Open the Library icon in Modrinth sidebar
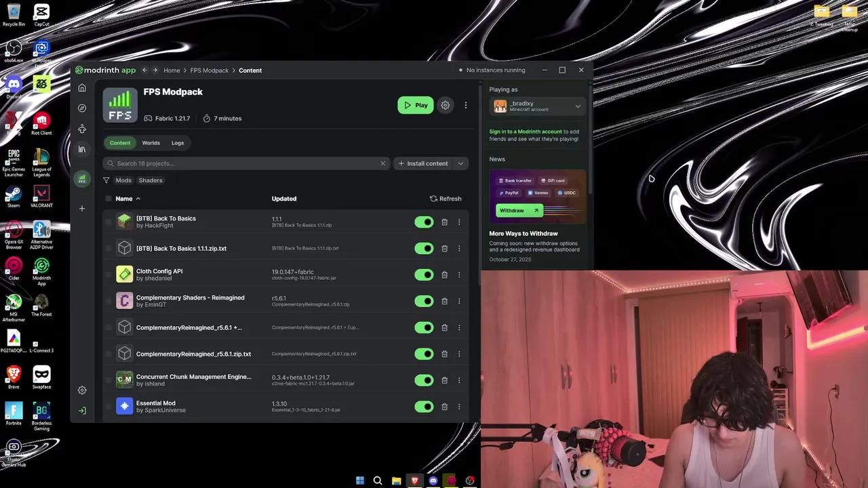 click(x=82, y=149)
